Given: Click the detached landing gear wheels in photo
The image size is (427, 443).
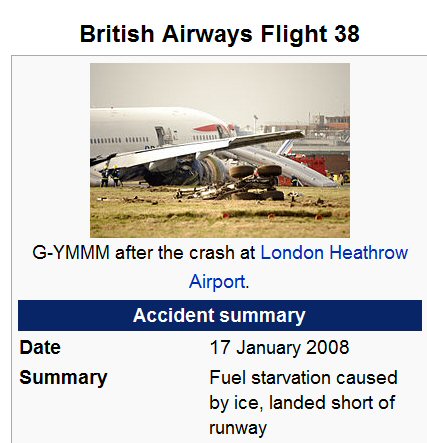Looking at the screenshot, I should click(257, 182).
